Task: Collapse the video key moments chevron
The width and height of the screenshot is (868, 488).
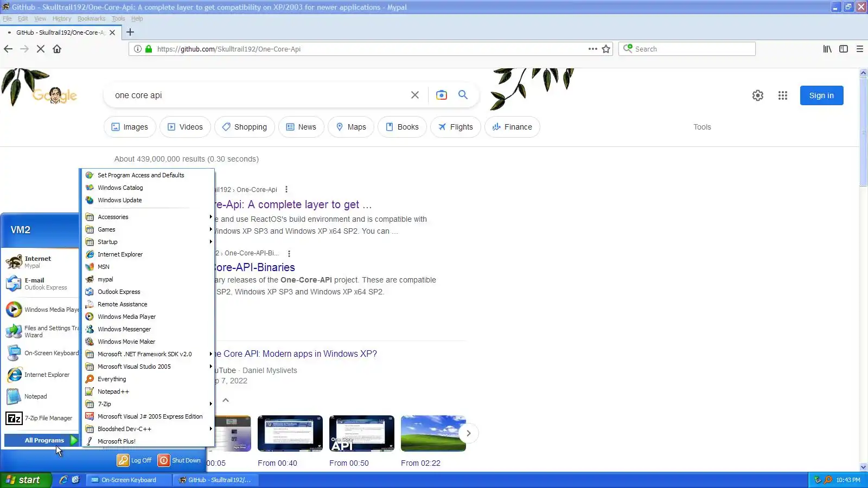Action: click(226, 400)
